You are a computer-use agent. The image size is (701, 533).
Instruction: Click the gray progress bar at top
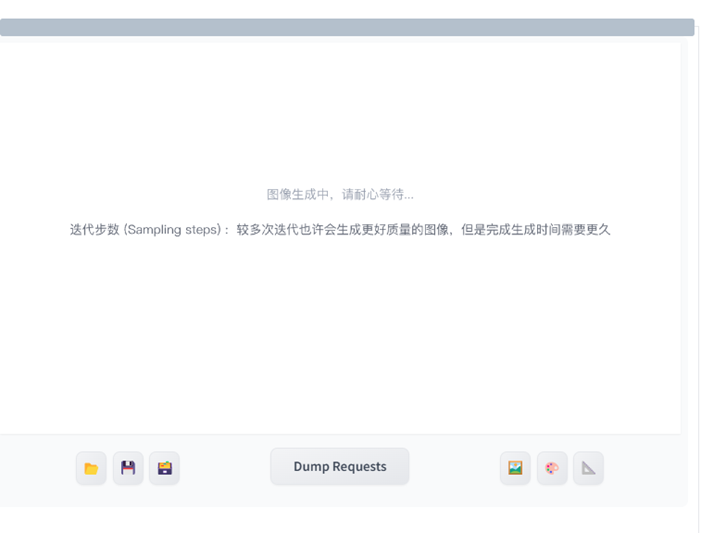pos(347,27)
